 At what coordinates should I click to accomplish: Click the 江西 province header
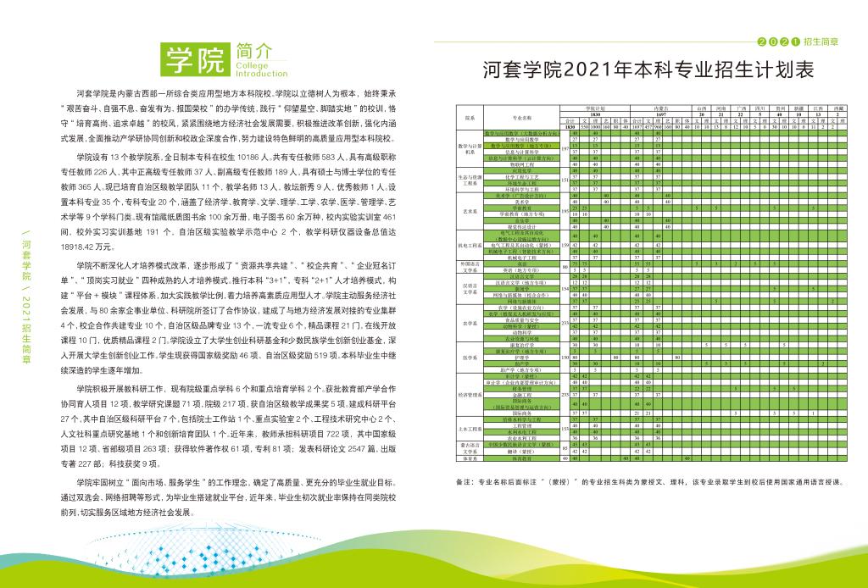coord(818,108)
